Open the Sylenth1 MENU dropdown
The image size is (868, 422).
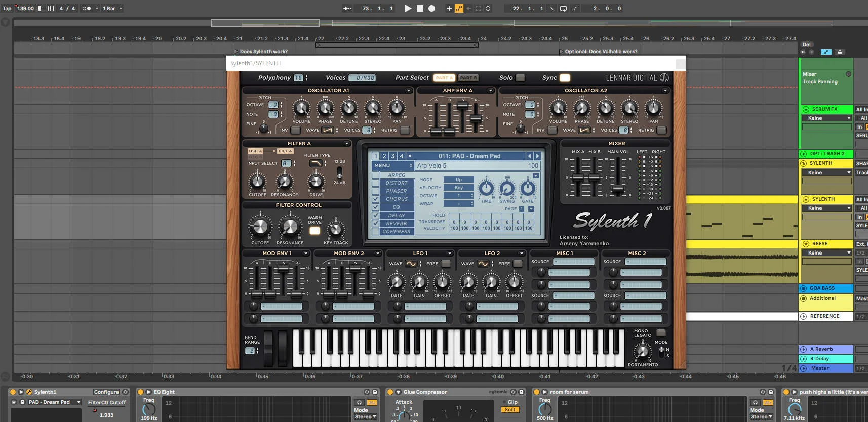pos(393,166)
